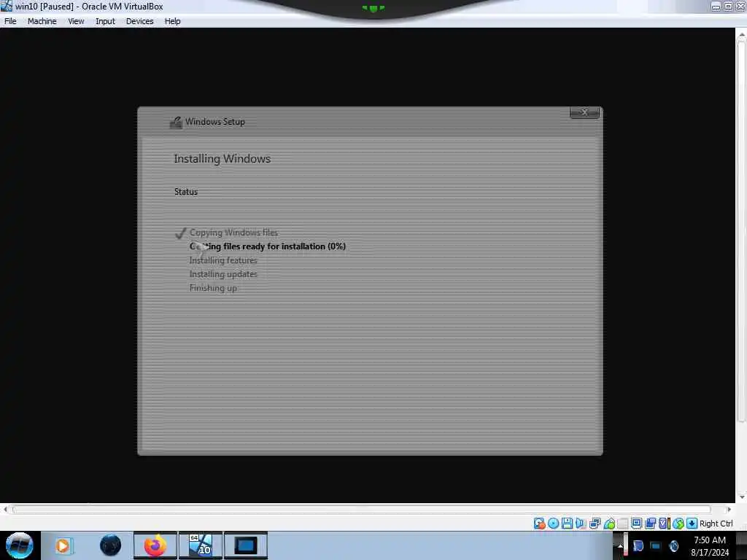The height and width of the screenshot is (560, 747).
Task: Click the VirtualBox title bar app icon
Action: click(x=6, y=6)
